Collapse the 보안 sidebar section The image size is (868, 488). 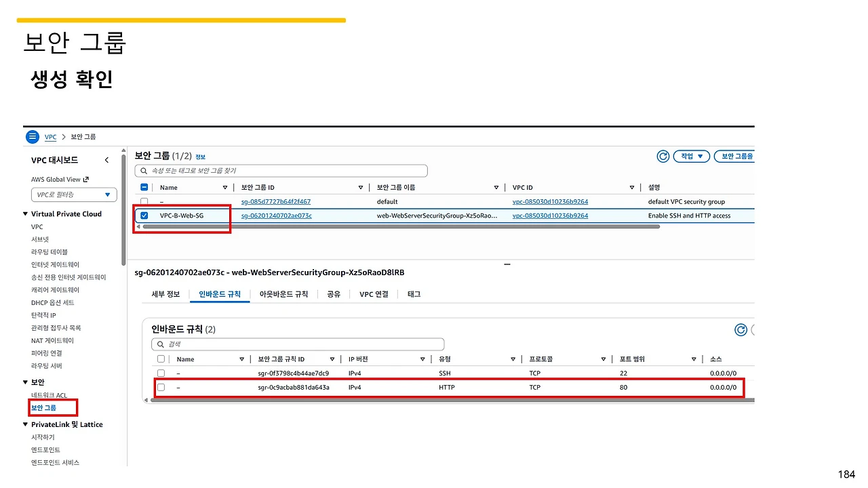pyautogui.click(x=26, y=382)
